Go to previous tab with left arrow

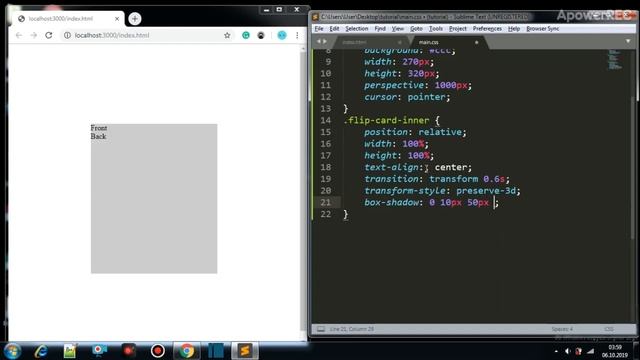pyautogui.click(x=319, y=41)
